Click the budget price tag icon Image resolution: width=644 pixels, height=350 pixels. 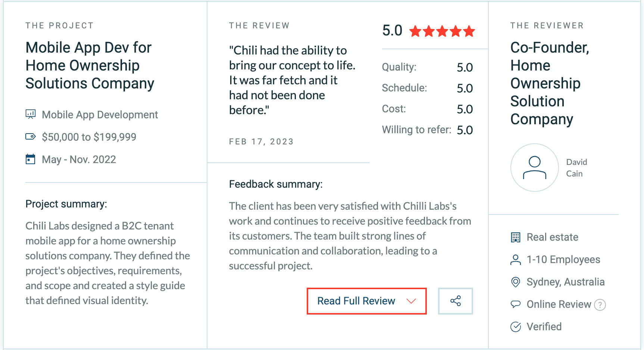(x=31, y=137)
